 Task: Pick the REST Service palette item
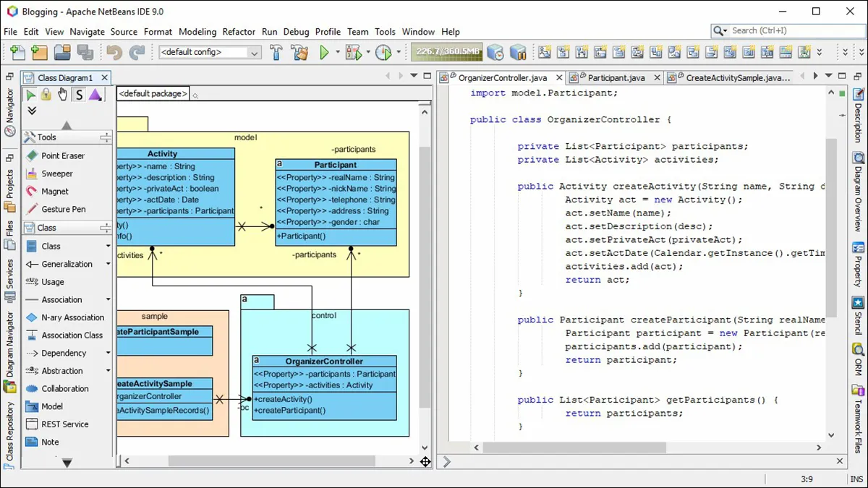pos(64,424)
